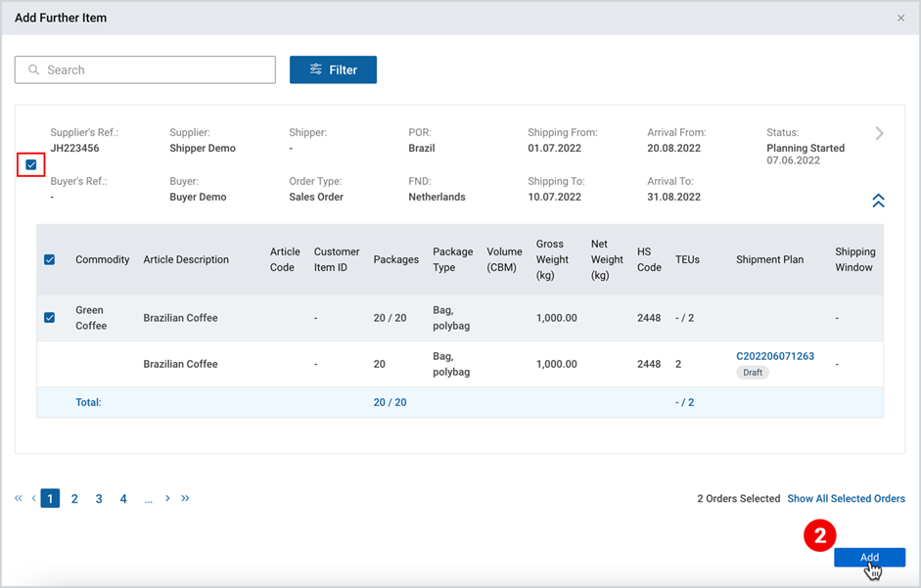Uncheck the Green Coffee row checkbox

49,318
